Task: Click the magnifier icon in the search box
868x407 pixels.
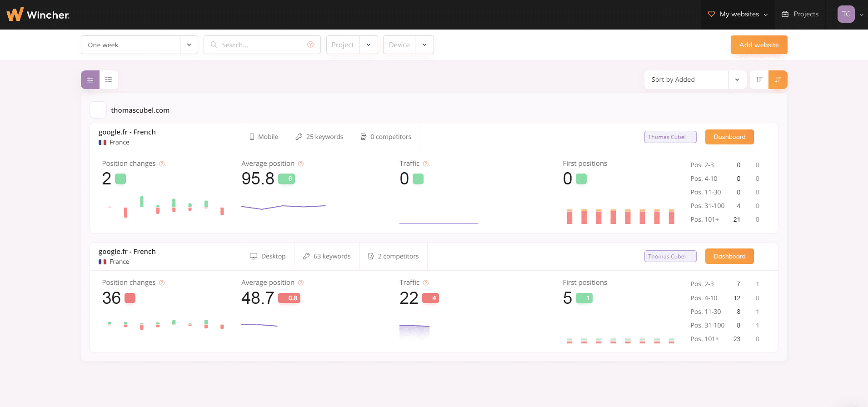Action: tap(214, 45)
